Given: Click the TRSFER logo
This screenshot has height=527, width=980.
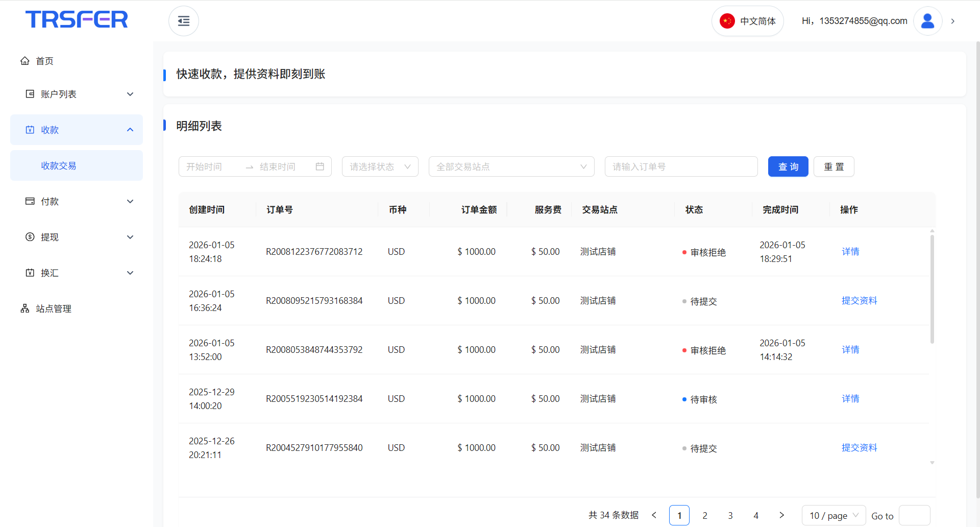Looking at the screenshot, I should [77, 19].
